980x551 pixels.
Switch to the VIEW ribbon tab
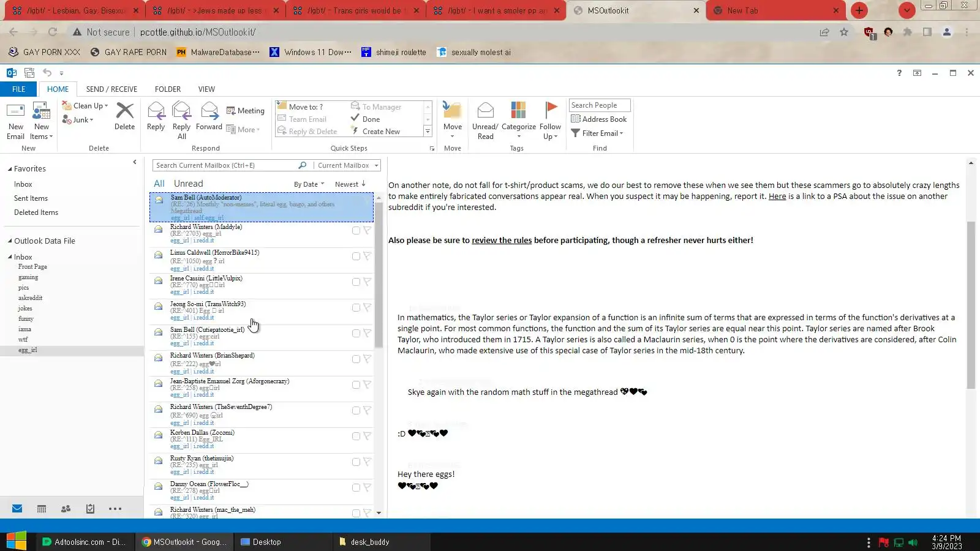click(206, 89)
